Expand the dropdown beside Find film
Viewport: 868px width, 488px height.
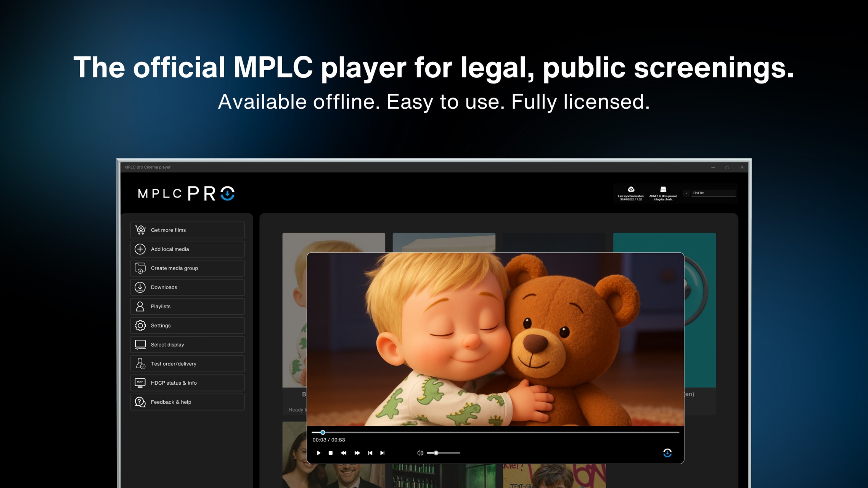point(686,193)
